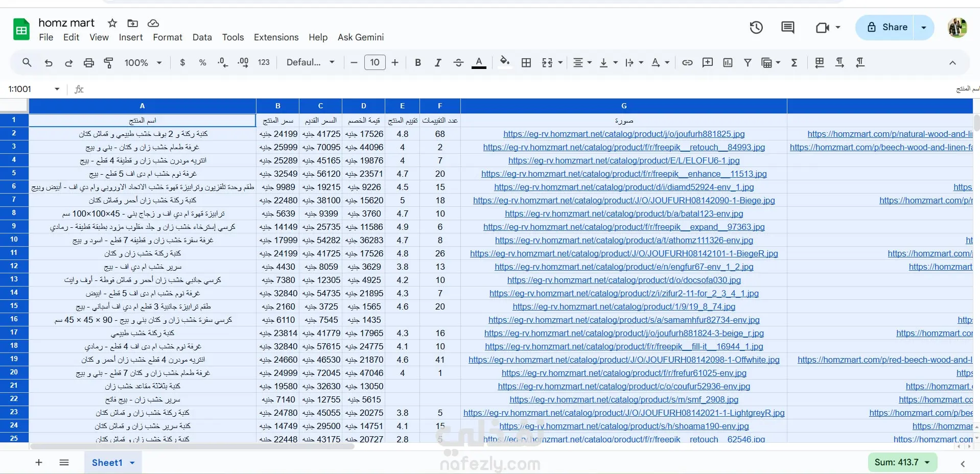Open version history clock icon
The width and height of the screenshot is (980, 474).
coord(756,28)
